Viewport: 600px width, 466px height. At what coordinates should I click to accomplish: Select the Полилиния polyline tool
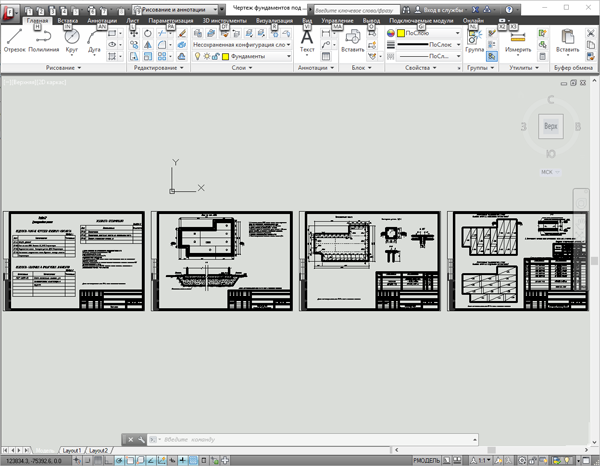coord(44,41)
